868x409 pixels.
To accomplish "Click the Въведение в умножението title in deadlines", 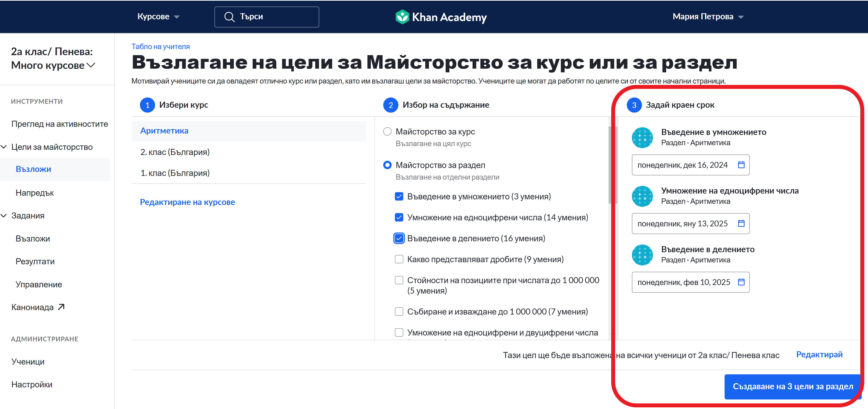I will [x=713, y=132].
